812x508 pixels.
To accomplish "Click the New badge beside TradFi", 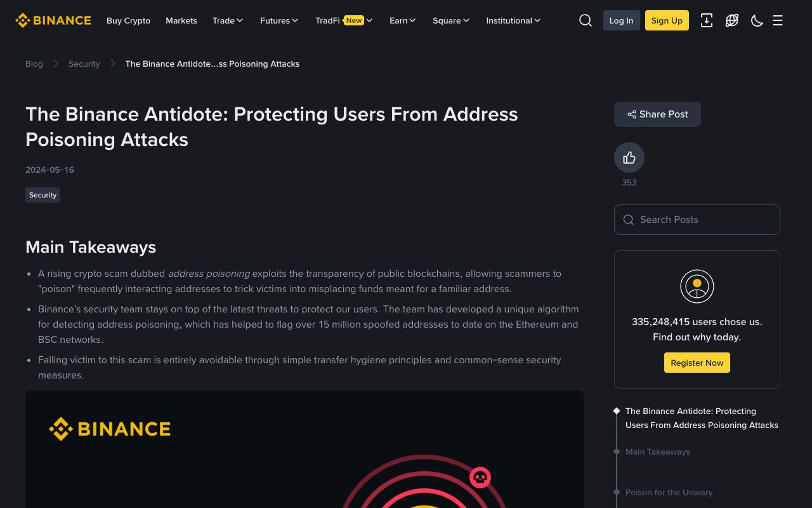I will pyautogui.click(x=354, y=20).
